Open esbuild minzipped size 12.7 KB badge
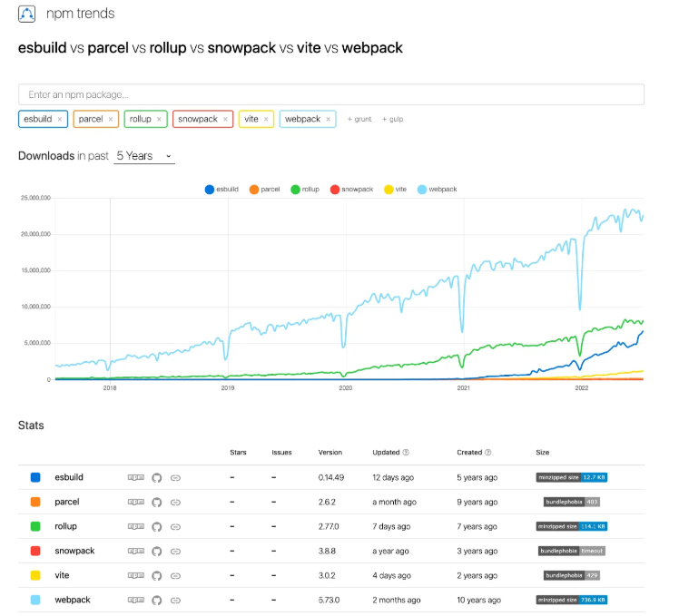This screenshot has height=616, width=679. [x=572, y=477]
